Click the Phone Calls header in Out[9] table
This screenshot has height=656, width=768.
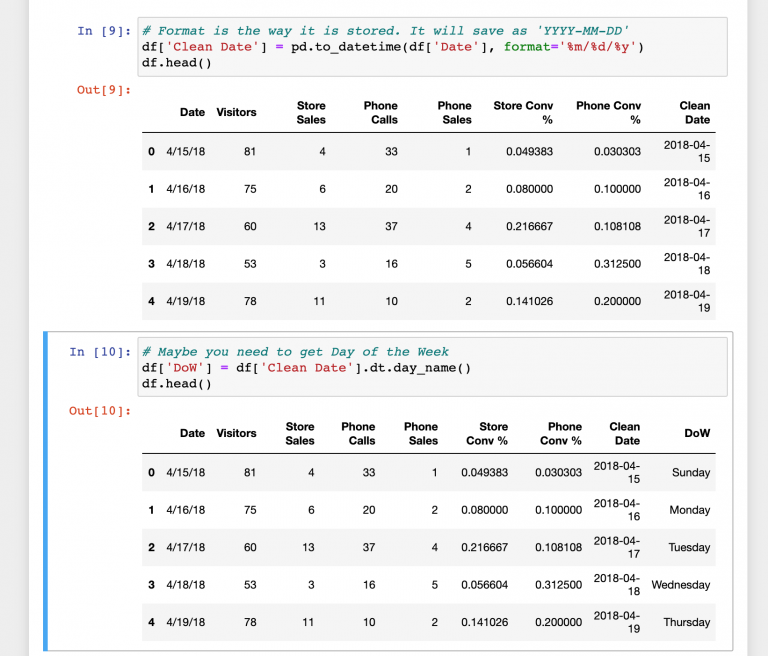coord(380,112)
